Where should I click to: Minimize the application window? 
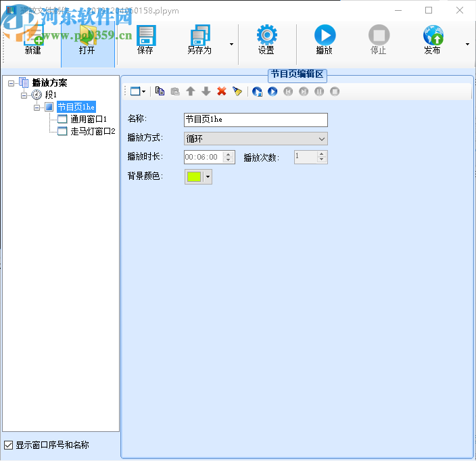398,10
